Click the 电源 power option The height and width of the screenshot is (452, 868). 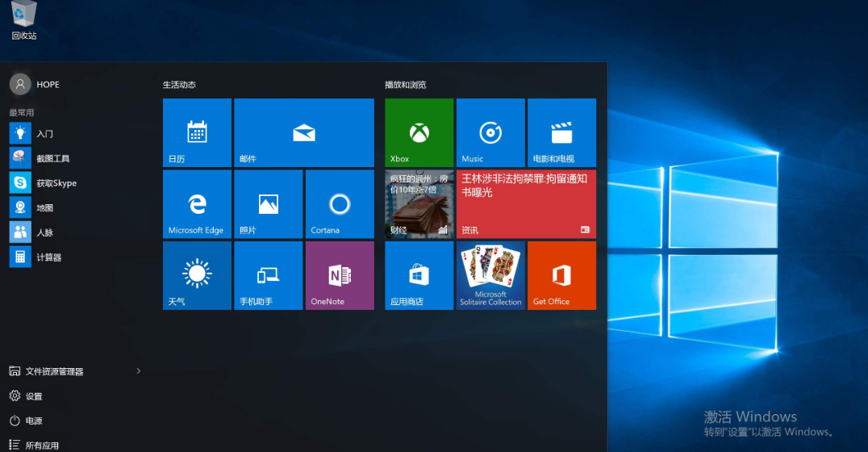pos(34,421)
